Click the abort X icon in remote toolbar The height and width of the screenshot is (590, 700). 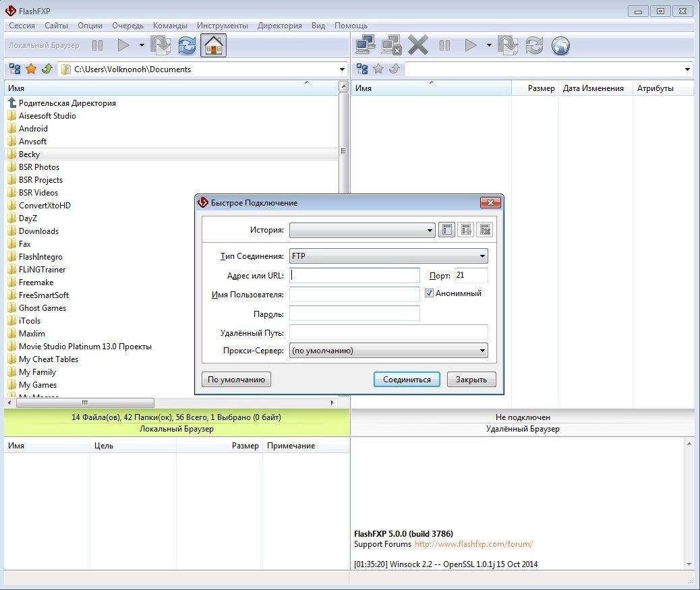tap(418, 45)
